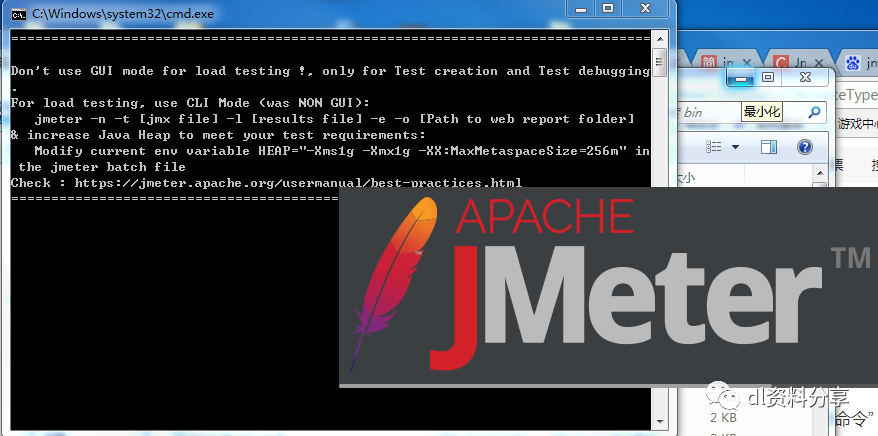Toggle the preview pane icon in Explorer
This screenshot has width=878, height=436.
tap(769, 147)
